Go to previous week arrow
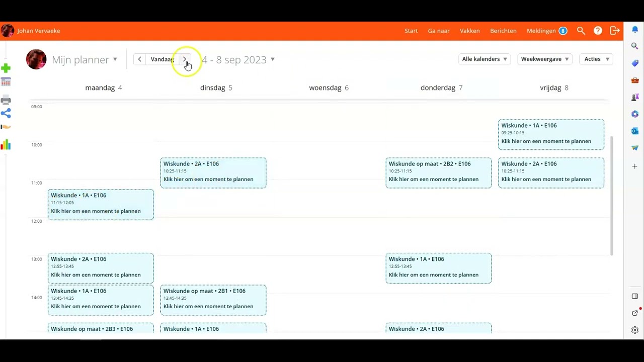This screenshot has height=362, width=644. (x=139, y=59)
